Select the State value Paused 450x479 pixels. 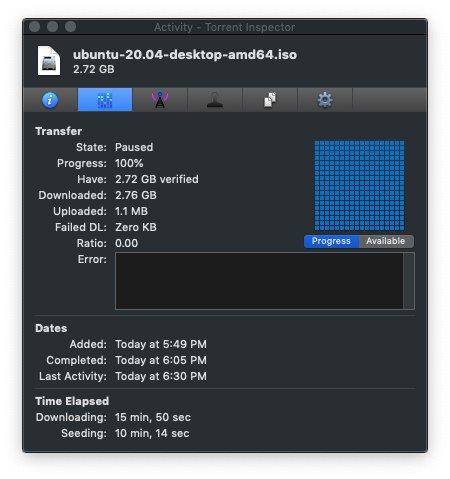click(x=134, y=147)
